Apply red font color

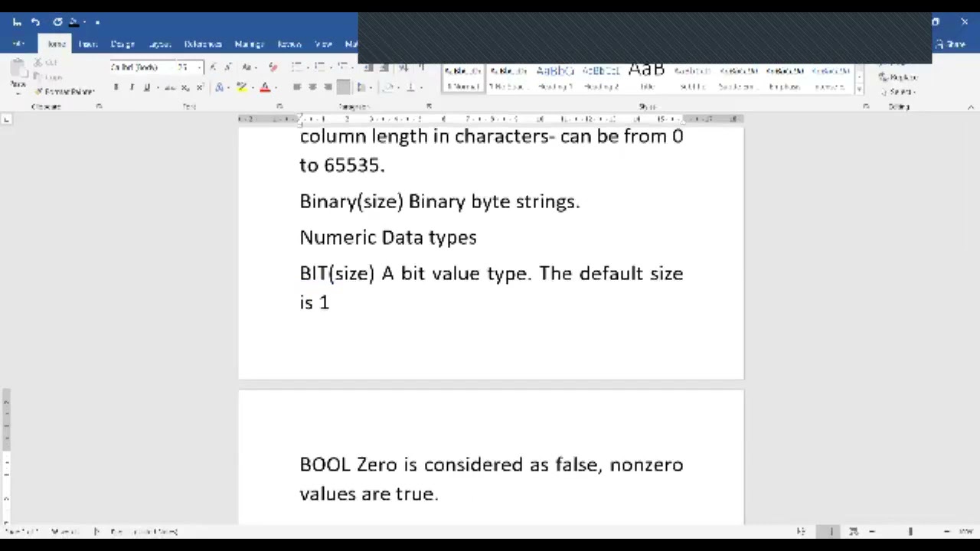265,87
